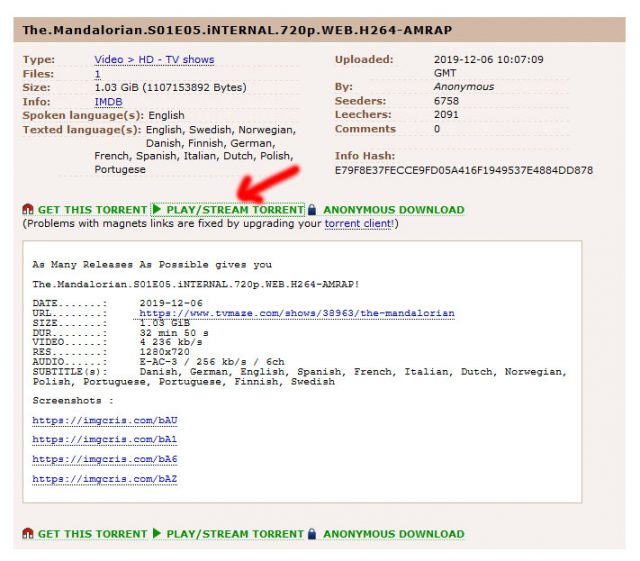
Task: Click the DATE value 2019-12-06 in description
Action: 171,303
